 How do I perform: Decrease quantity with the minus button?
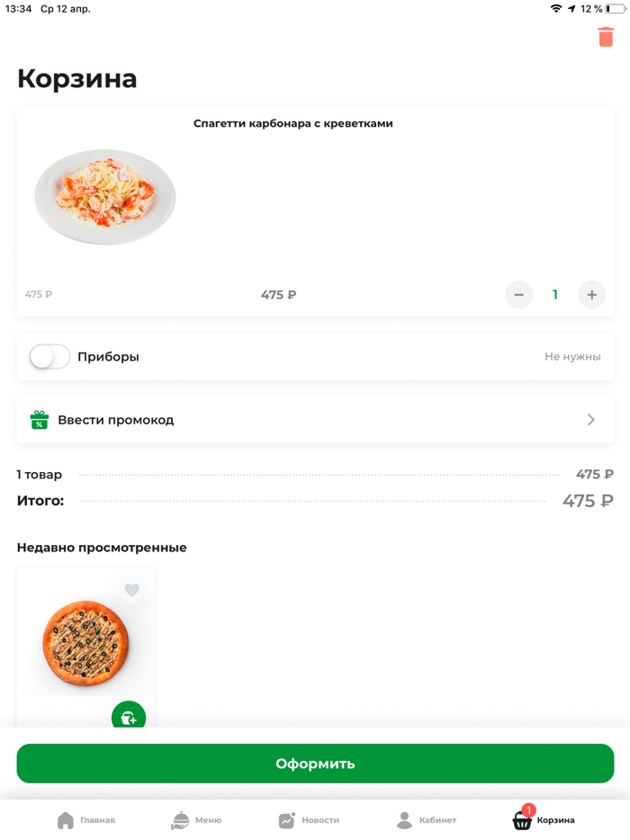[519, 294]
